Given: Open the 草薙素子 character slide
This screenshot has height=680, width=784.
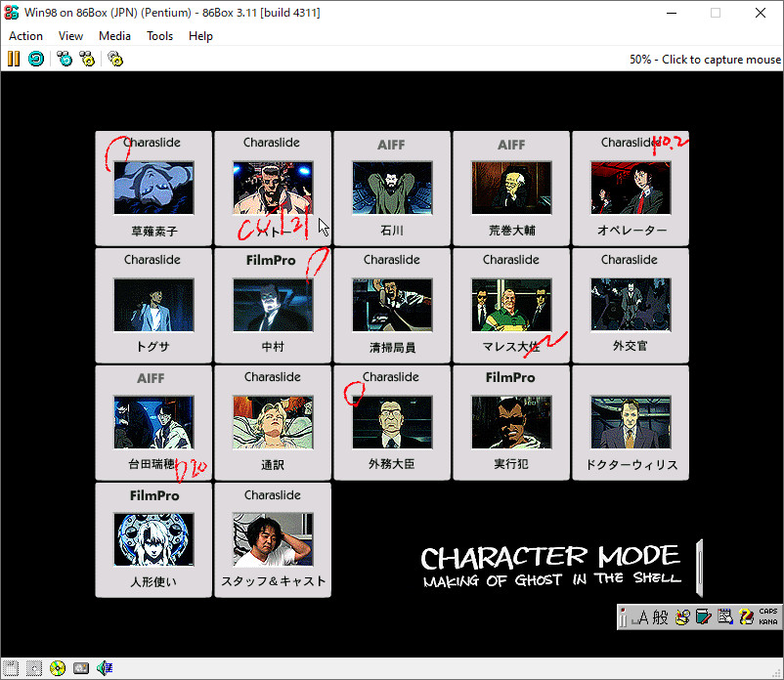Looking at the screenshot, I should tap(153, 189).
